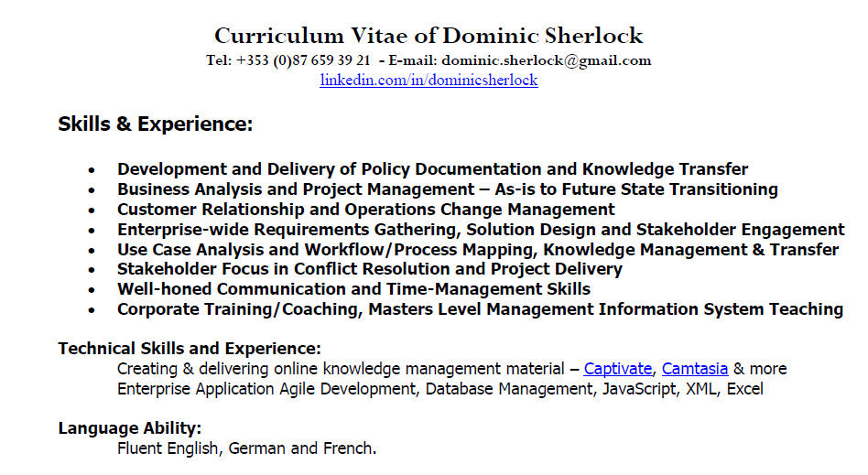Click the Captivate hyperlink
868x475 pixels.
coord(618,369)
